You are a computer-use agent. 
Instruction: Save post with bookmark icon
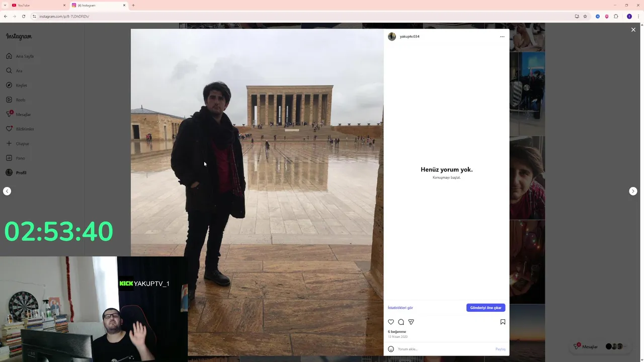pyautogui.click(x=503, y=322)
